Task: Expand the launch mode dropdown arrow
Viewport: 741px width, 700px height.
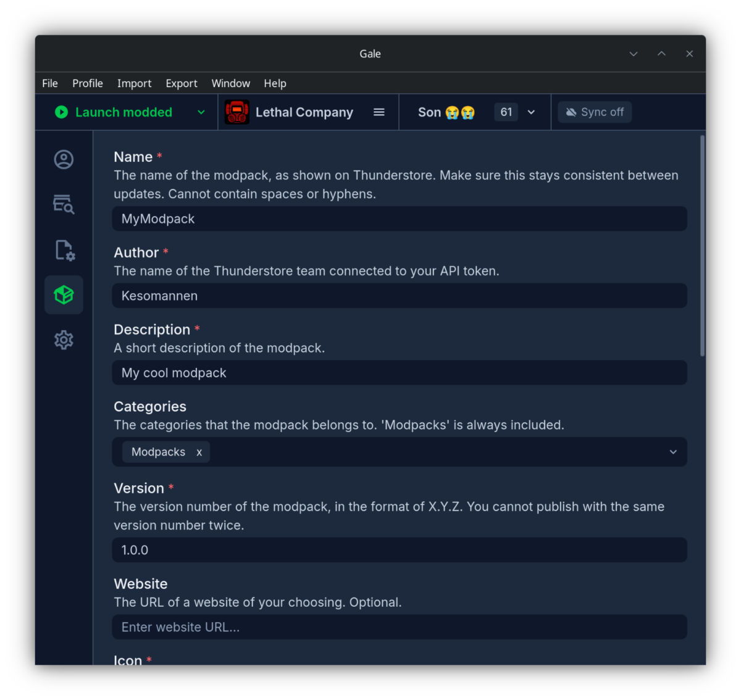Action: tap(201, 112)
